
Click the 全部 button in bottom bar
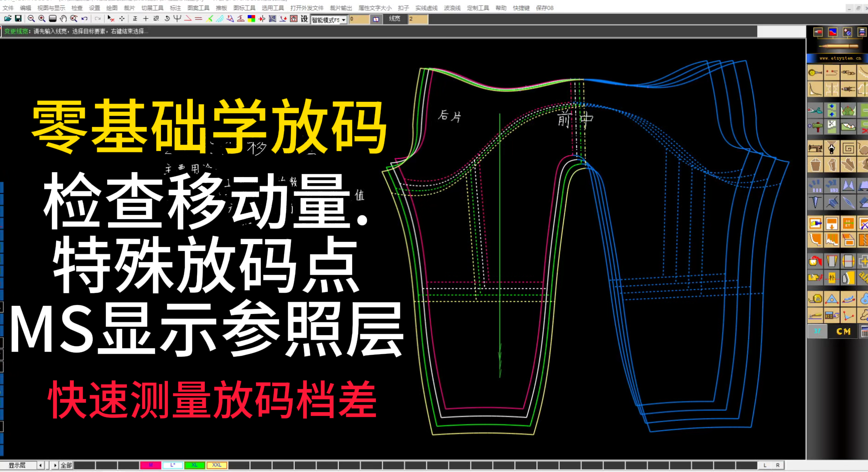click(66, 465)
